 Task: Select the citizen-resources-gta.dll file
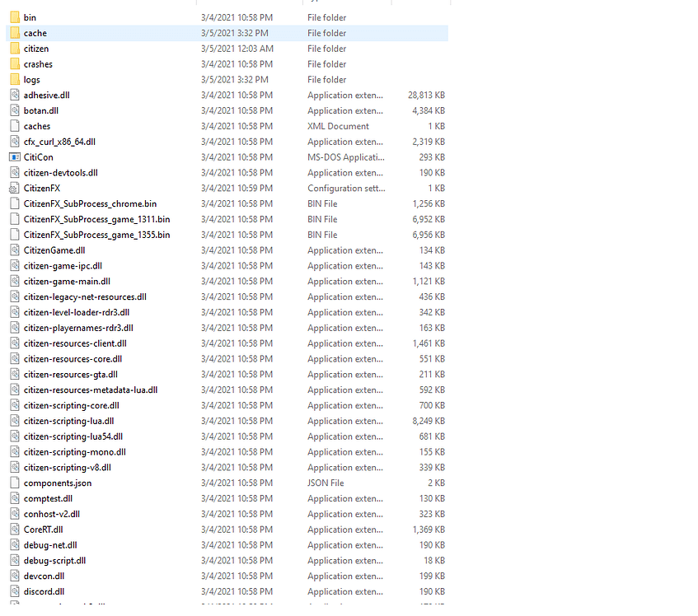[71, 374]
